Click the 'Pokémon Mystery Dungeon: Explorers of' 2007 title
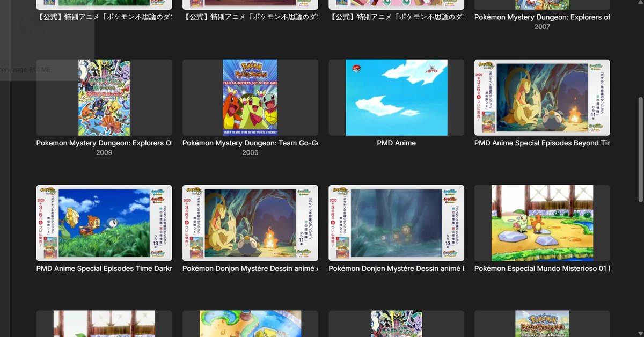This screenshot has height=337, width=644. click(542, 18)
